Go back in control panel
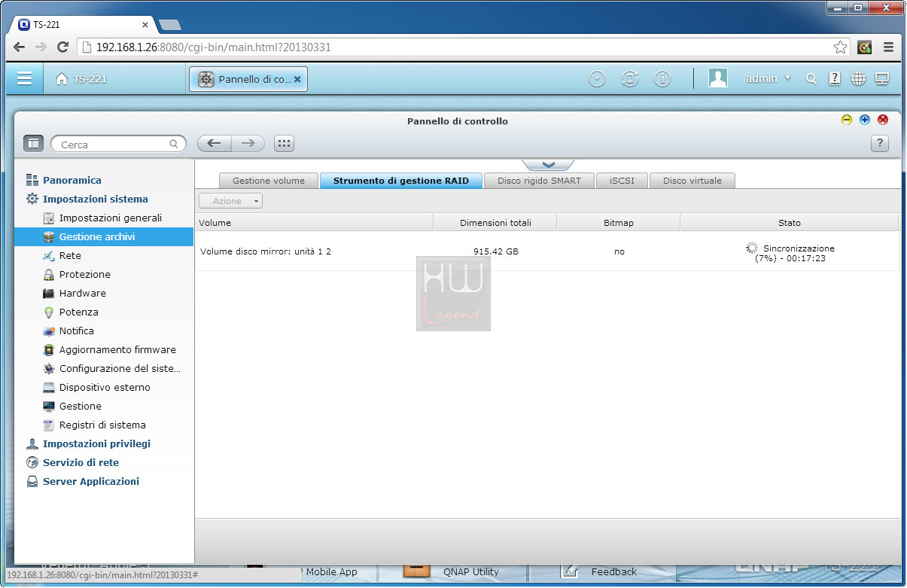907x588 pixels. [x=214, y=144]
